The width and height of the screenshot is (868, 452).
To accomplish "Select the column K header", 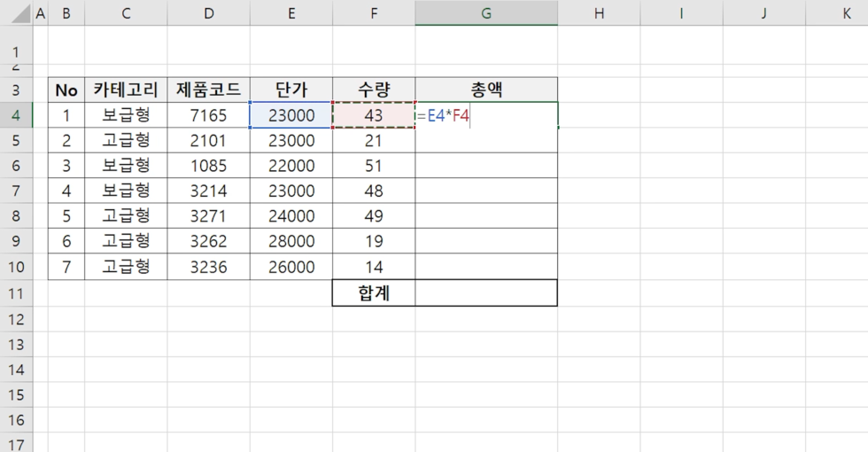I will coord(846,13).
